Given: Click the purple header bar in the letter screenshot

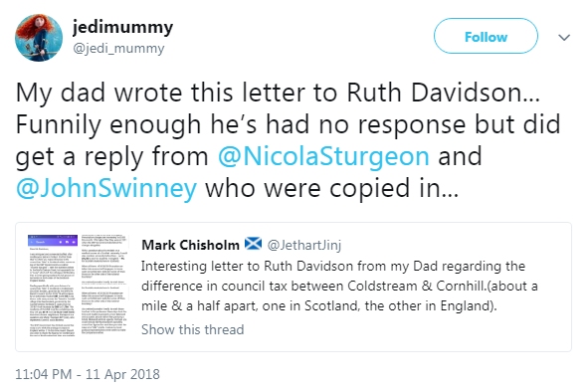Looking at the screenshot, I should pyautogui.click(x=53, y=241).
